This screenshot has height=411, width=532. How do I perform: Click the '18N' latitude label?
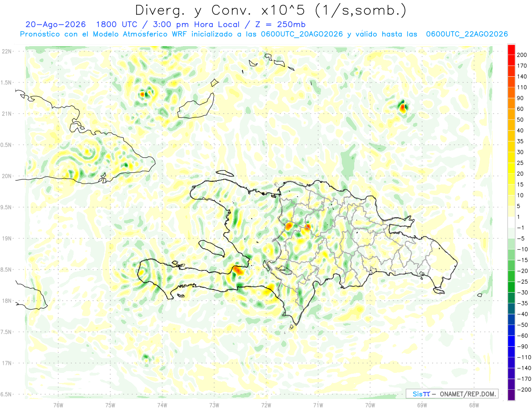pos(6,301)
